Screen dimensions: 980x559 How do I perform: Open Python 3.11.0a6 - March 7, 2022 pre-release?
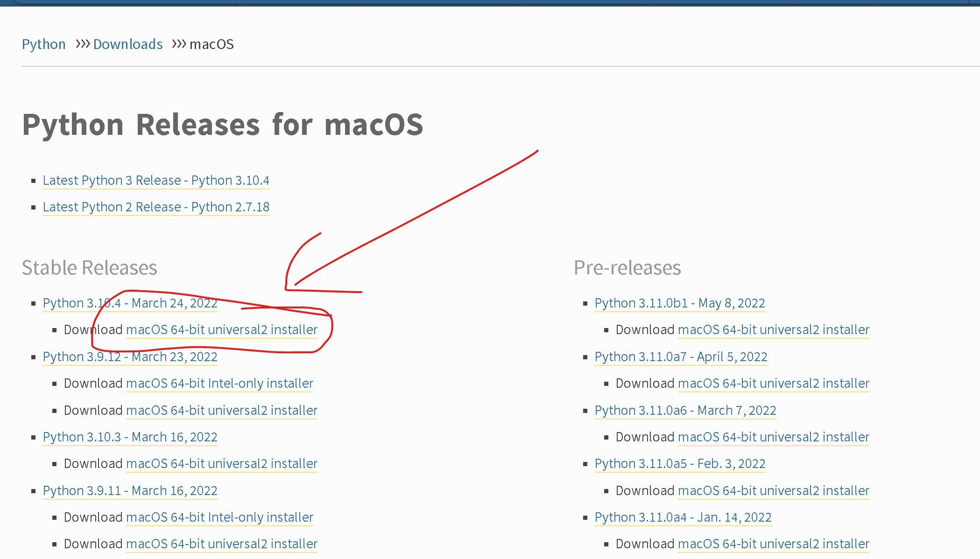[685, 411]
